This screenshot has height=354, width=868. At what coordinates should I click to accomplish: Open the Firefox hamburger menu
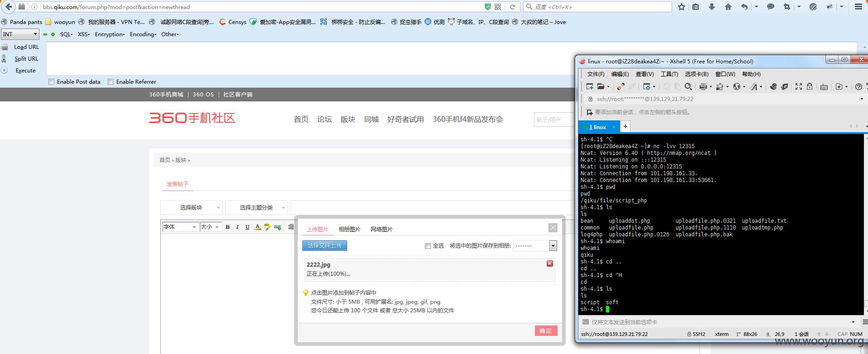[858, 7]
